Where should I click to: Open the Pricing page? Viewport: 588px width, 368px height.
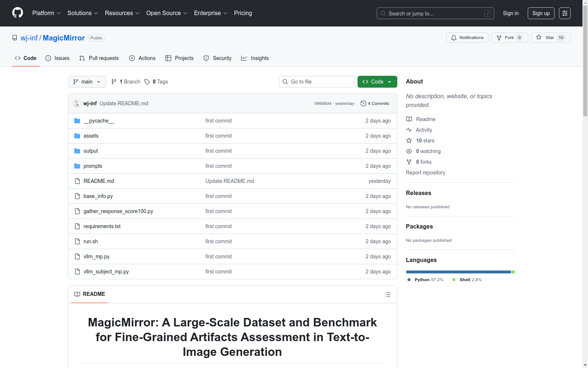(243, 13)
